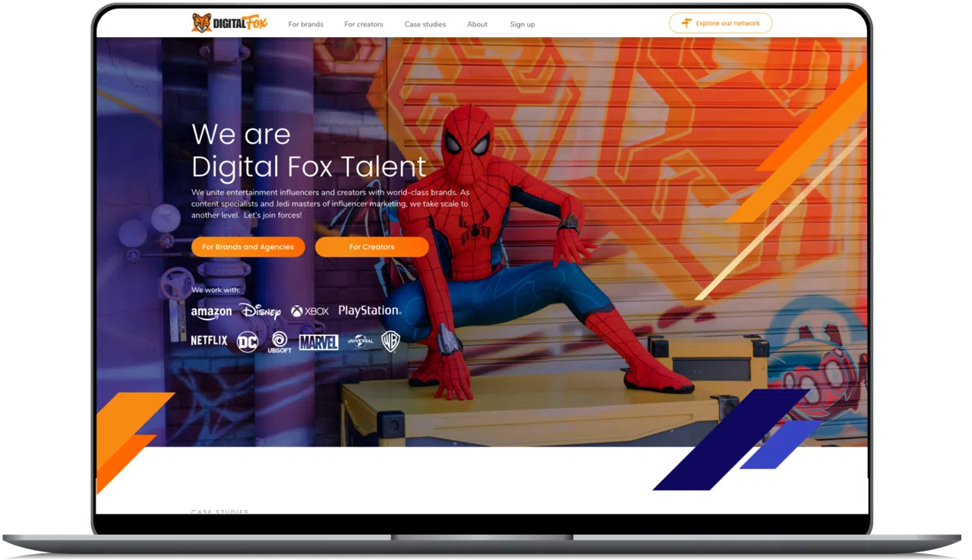Click the Xbox logo
This screenshot has height=560, width=972.
point(310,311)
